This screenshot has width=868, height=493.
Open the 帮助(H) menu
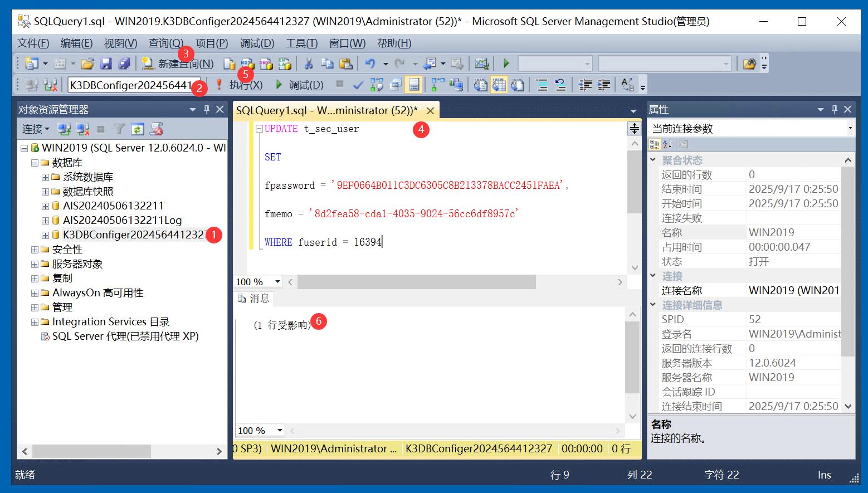[x=394, y=43]
